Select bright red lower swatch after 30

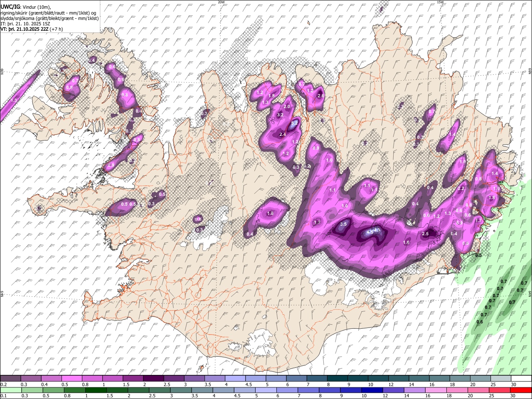521,390
